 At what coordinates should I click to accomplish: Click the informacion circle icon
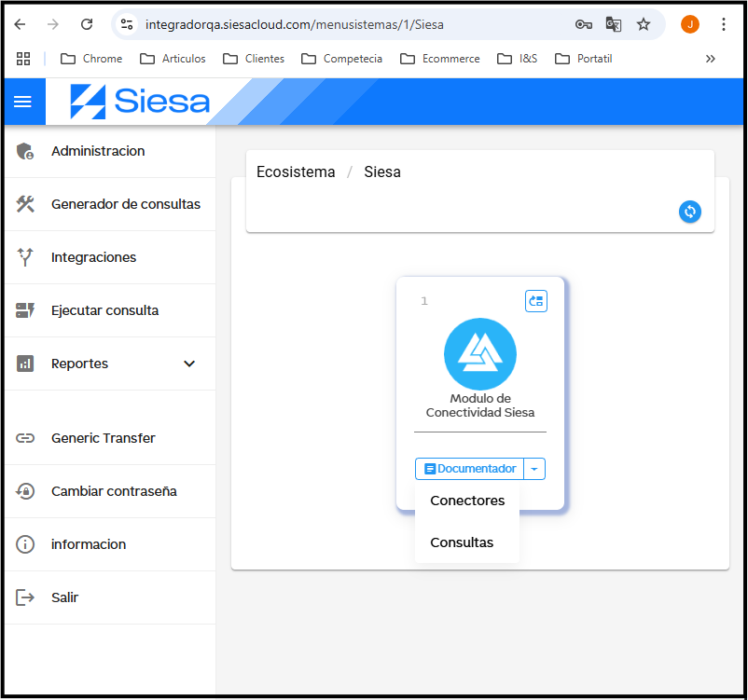click(25, 544)
